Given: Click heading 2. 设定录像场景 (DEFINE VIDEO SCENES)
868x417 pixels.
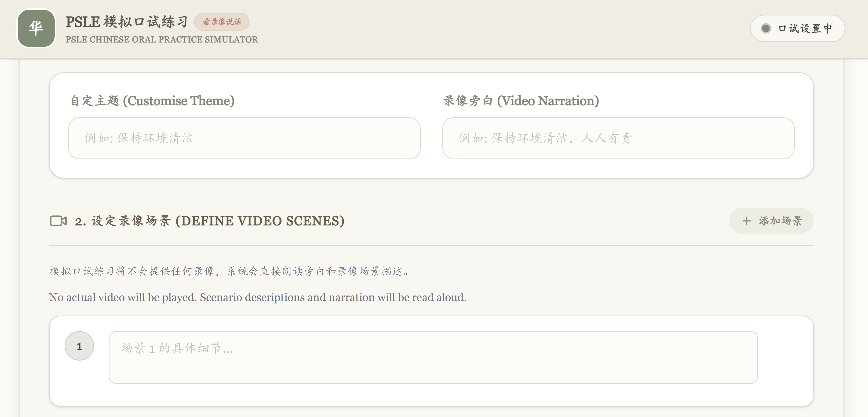Looking at the screenshot, I should tap(210, 221).
